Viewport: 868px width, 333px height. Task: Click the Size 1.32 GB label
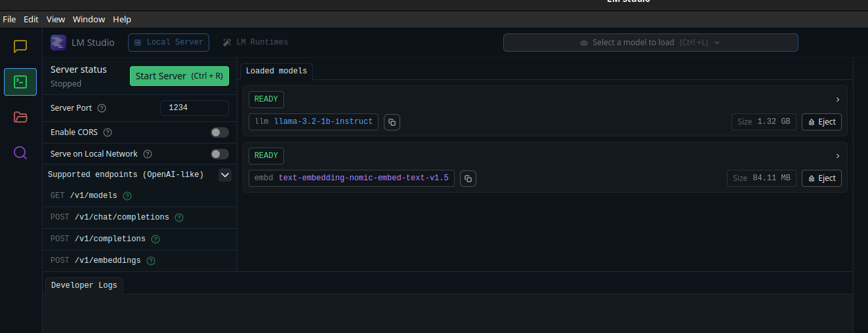(764, 122)
